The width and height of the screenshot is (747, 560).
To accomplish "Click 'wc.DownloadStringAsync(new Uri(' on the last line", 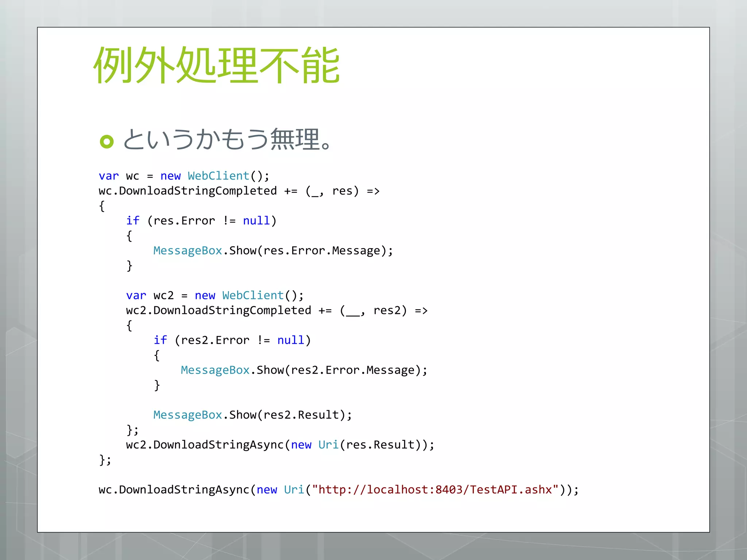I will pyautogui.click(x=205, y=490).
